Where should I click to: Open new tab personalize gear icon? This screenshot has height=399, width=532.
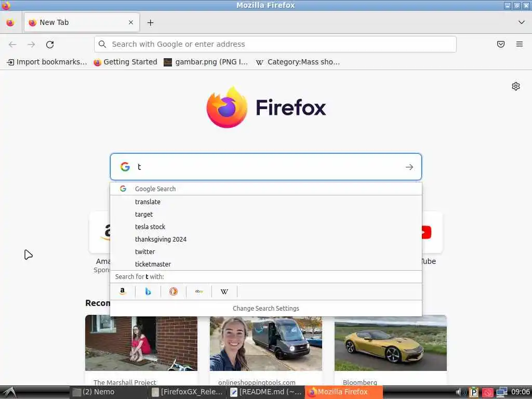[x=516, y=86]
